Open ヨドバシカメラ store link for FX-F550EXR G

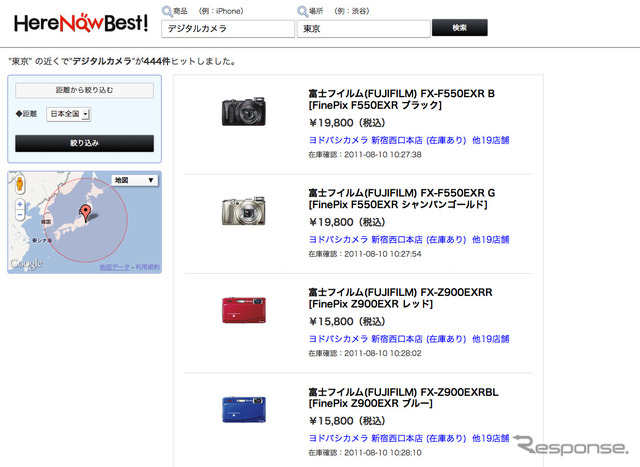click(387, 240)
